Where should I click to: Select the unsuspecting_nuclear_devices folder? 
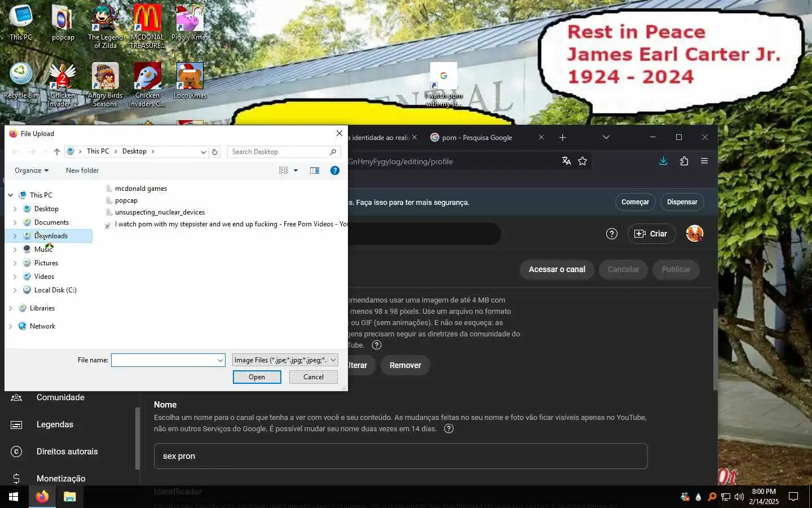click(x=160, y=212)
